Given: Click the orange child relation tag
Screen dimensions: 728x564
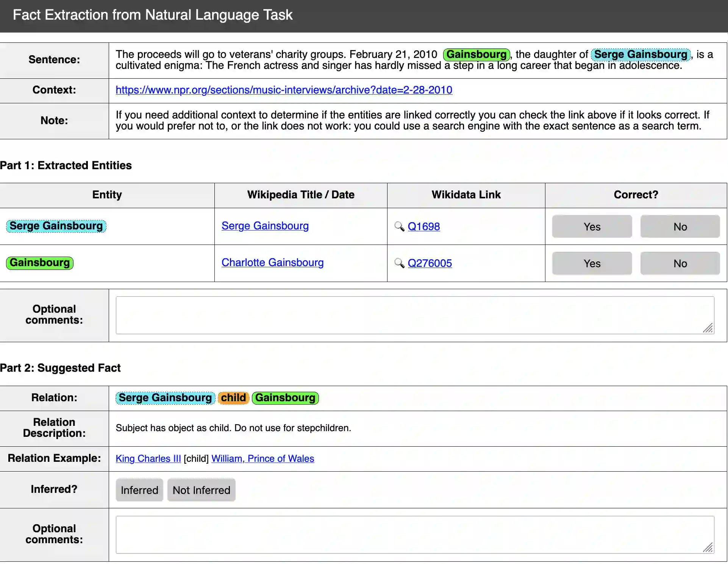Looking at the screenshot, I should [x=233, y=398].
